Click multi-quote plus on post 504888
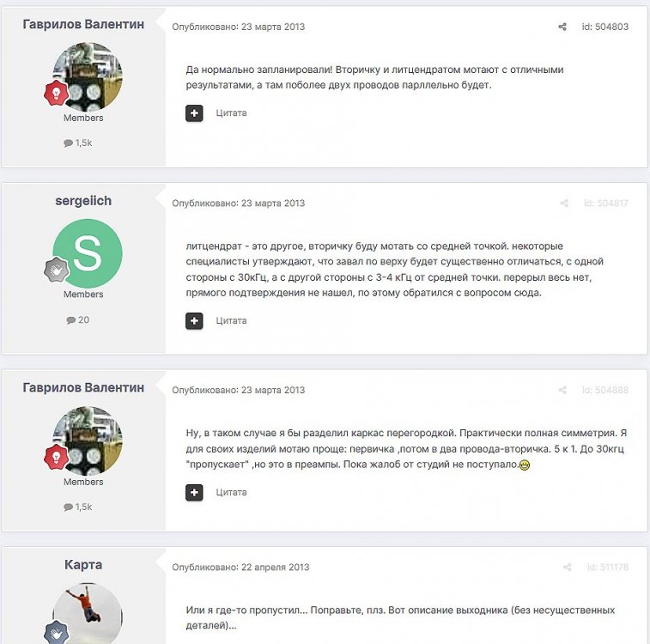This screenshot has height=644, width=650. [194, 492]
